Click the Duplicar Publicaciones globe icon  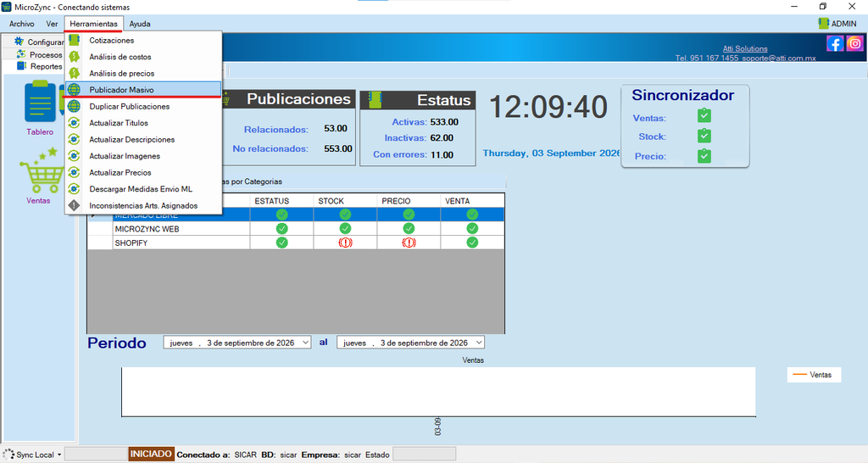(75, 106)
